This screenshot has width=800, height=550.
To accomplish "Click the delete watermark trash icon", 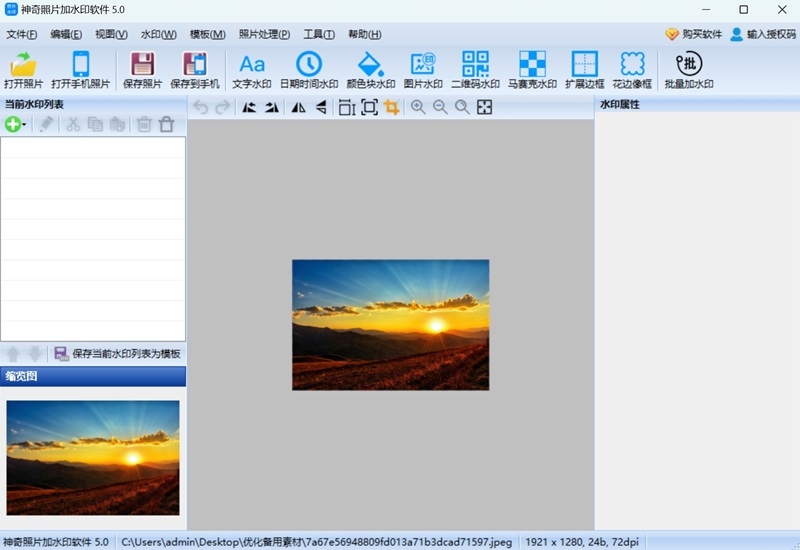I will pos(144,124).
